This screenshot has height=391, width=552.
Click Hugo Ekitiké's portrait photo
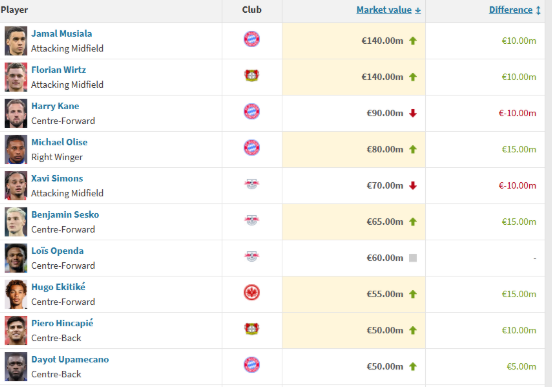(16, 294)
